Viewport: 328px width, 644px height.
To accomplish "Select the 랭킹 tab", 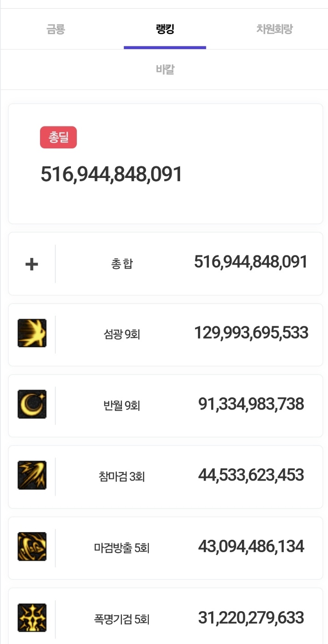I will (165, 30).
